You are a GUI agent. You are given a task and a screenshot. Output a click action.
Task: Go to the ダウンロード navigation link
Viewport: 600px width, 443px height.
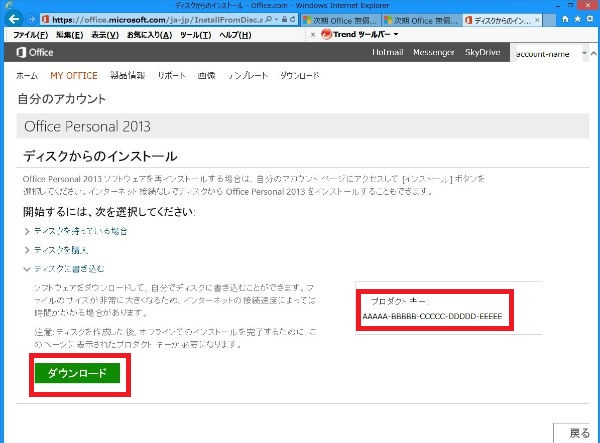point(300,75)
